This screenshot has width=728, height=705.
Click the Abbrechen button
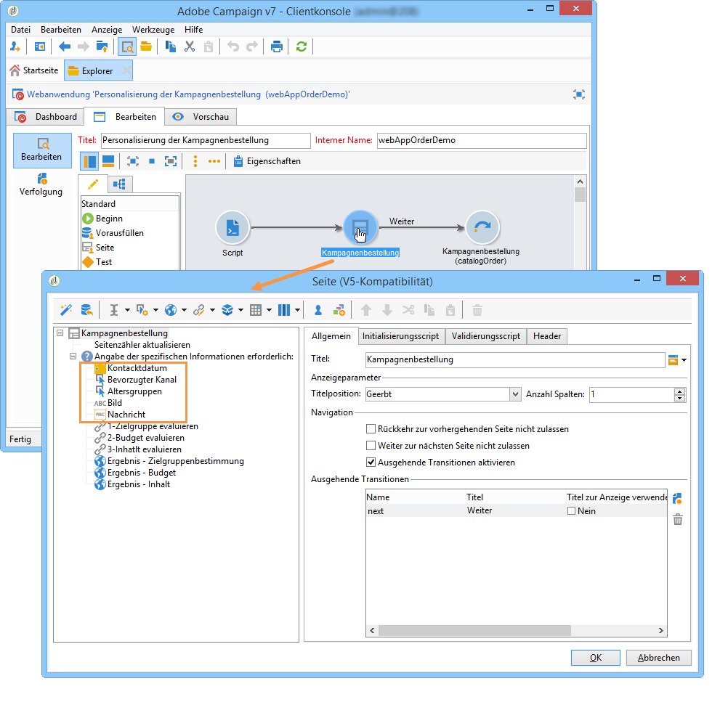pyautogui.click(x=659, y=658)
